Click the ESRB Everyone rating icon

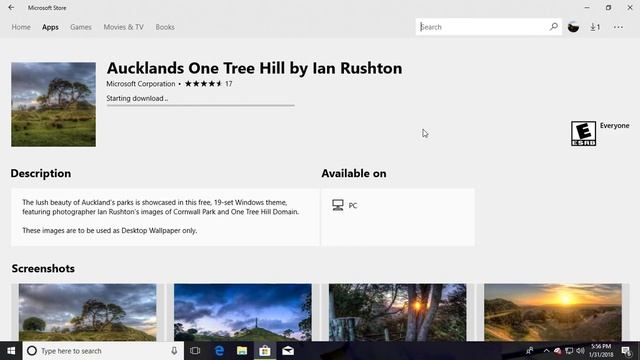[583, 133]
